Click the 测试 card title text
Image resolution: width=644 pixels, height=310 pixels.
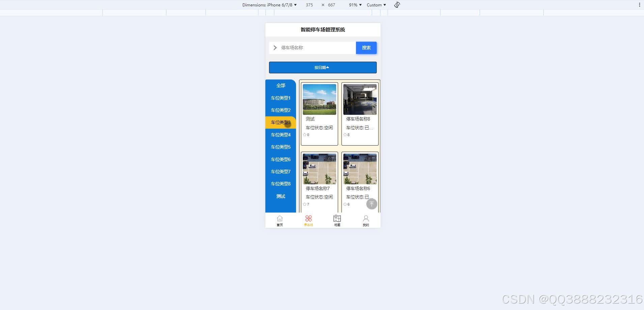(310, 119)
